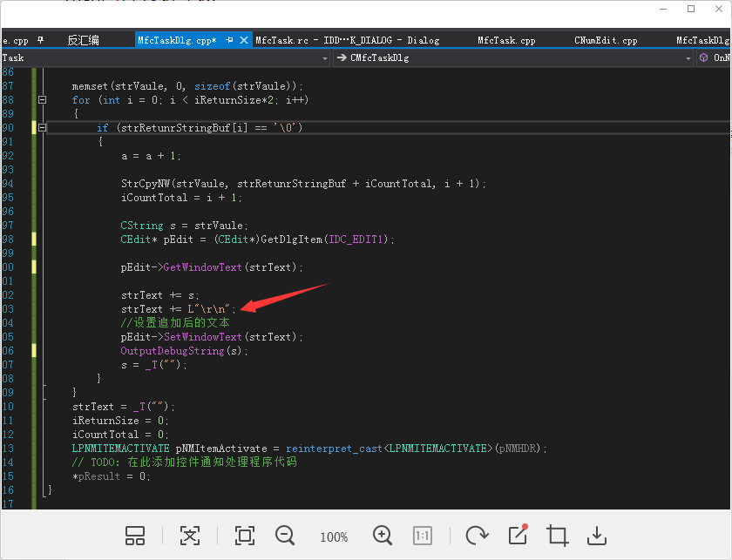Screen dimensions: 732x560
Task: Click 'iReturnSize = 0;' on line 111
Action: tap(120, 421)
